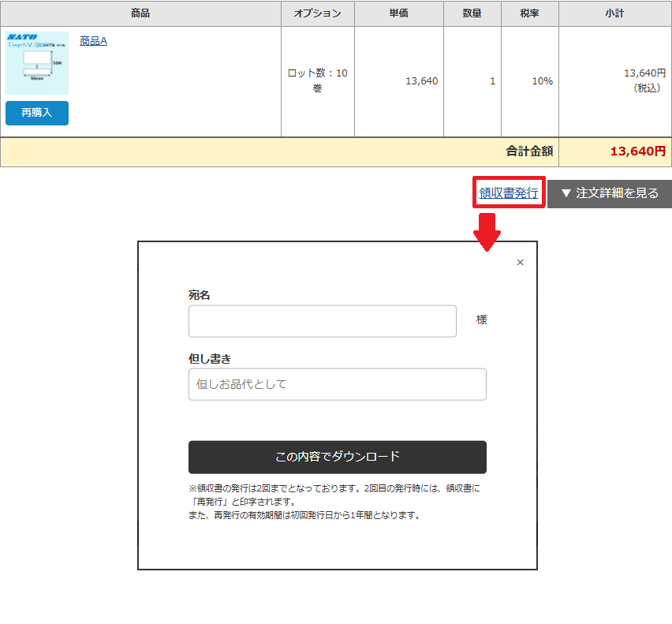Click the red downward arrow graphic
672x624 pixels.
point(486,232)
